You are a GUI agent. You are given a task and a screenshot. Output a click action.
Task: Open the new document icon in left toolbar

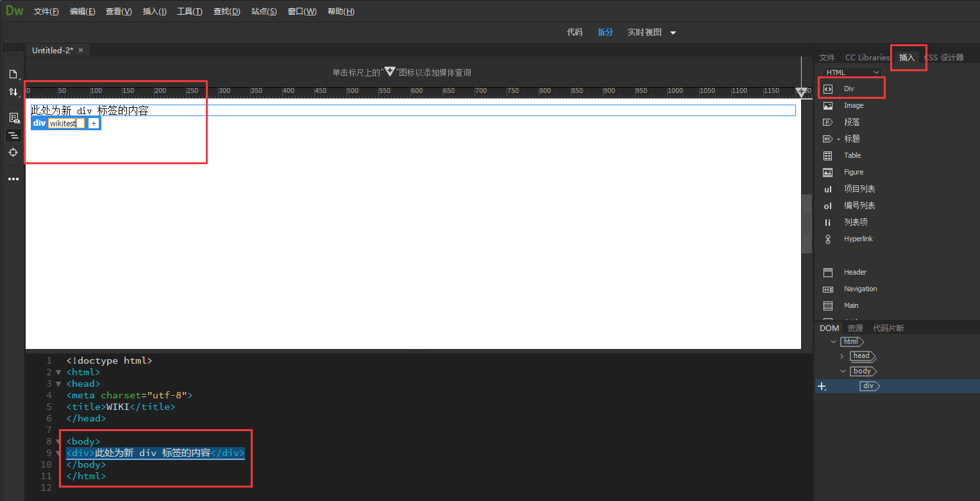[13, 74]
